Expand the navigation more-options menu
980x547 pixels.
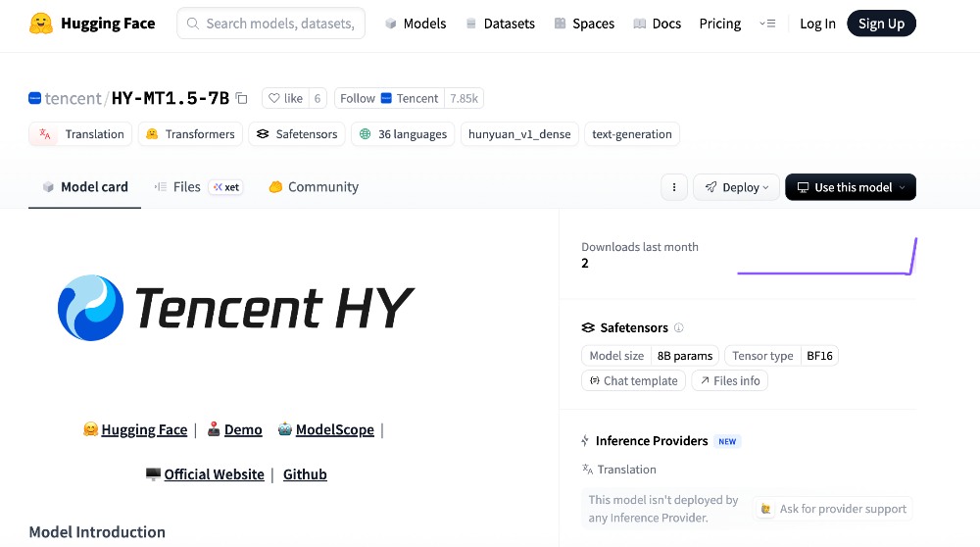767,24
